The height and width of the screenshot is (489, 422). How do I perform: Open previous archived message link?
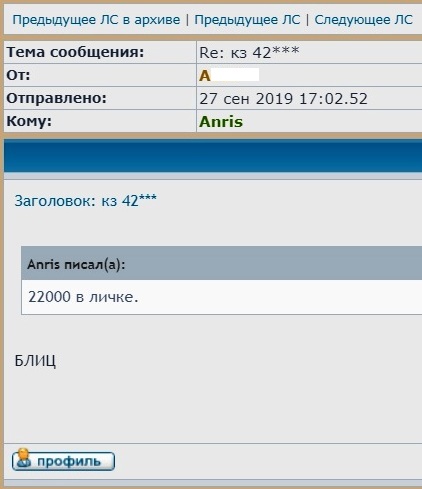click(96, 20)
